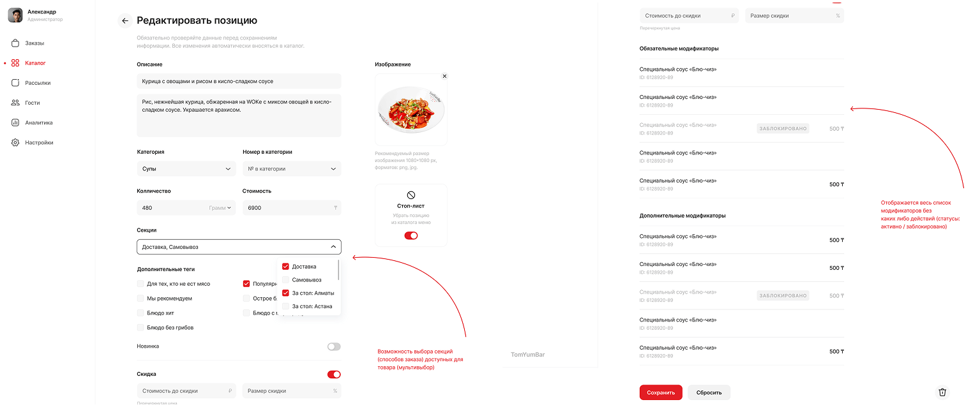Check the Самовывоз option in the dropdown list
Screen dimensions: 980x407
pos(285,279)
